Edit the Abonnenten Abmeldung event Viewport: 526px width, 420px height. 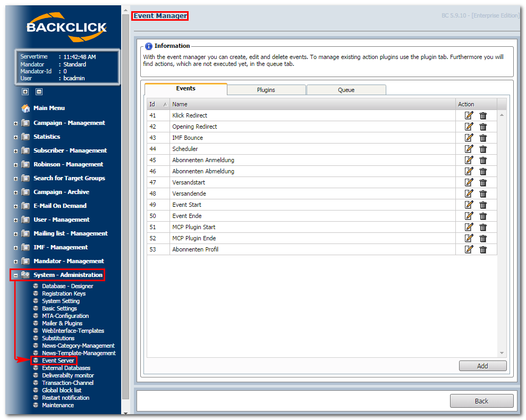point(469,171)
